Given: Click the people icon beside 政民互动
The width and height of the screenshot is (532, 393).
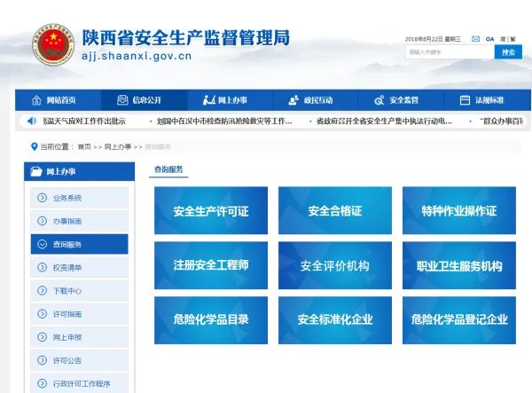Looking at the screenshot, I should tap(293, 100).
